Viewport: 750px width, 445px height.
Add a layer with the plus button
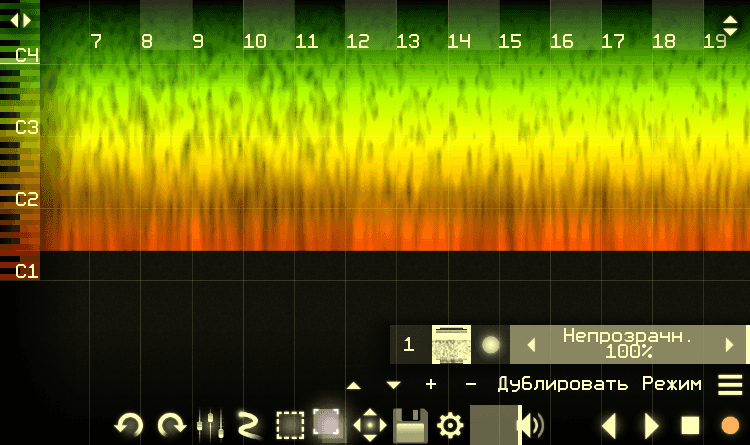(431, 384)
